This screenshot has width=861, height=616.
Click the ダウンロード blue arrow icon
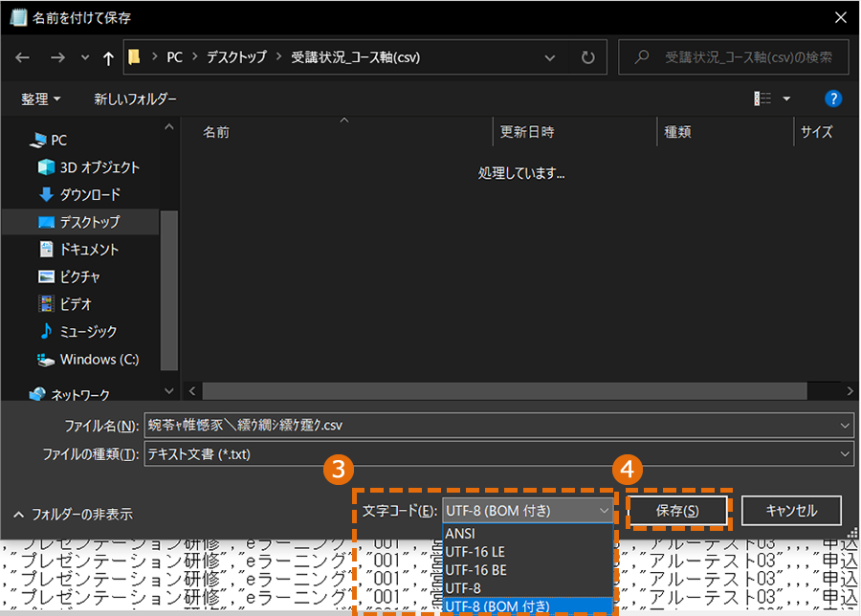coord(46,194)
